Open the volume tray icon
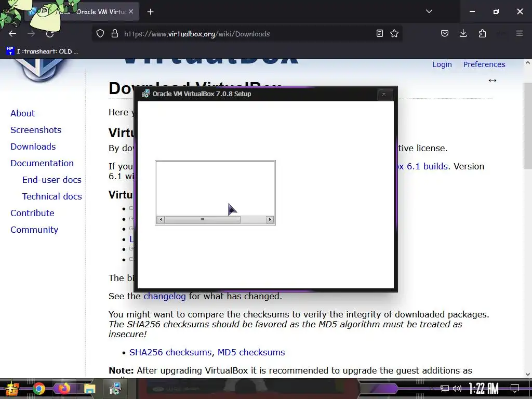 coord(457,389)
